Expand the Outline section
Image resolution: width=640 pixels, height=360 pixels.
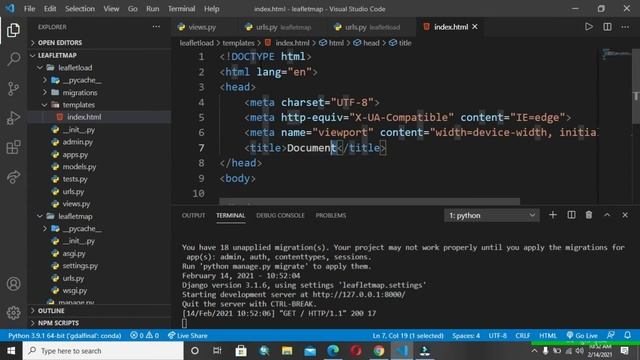click(x=99, y=311)
